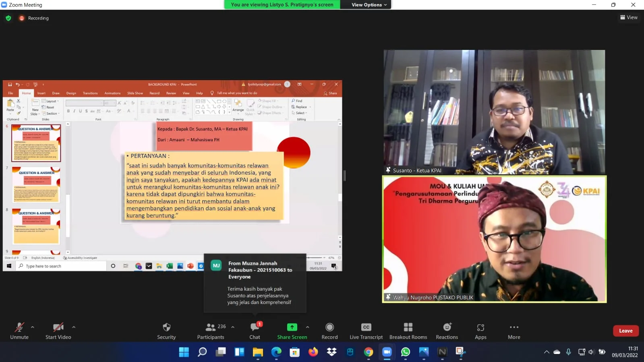Open Zoom Apps
644x362 pixels.
480,331
